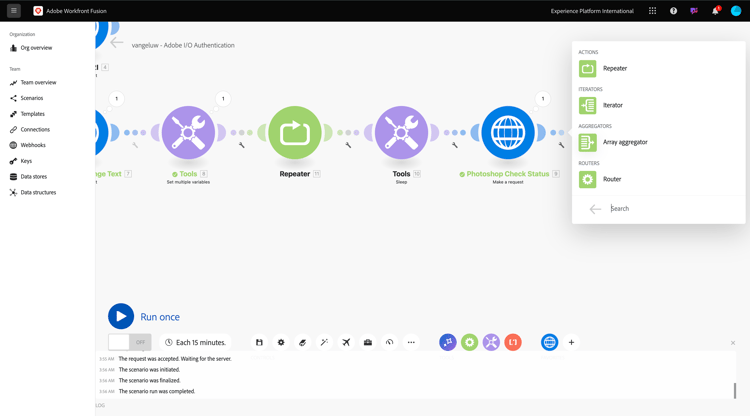This screenshot has height=416, width=750.
Task: Select the Tools Set multiple variables module
Action: pyautogui.click(x=188, y=132)
